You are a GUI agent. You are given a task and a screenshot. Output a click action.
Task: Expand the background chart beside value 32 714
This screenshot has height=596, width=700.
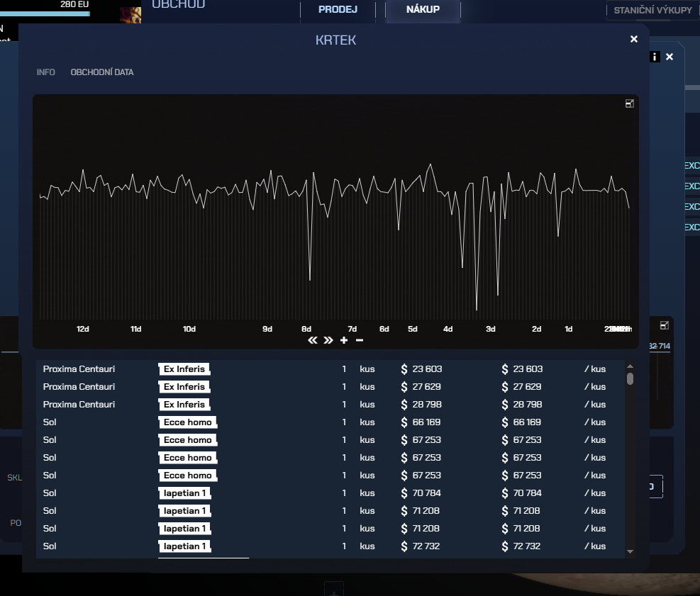tap(665, 325)
